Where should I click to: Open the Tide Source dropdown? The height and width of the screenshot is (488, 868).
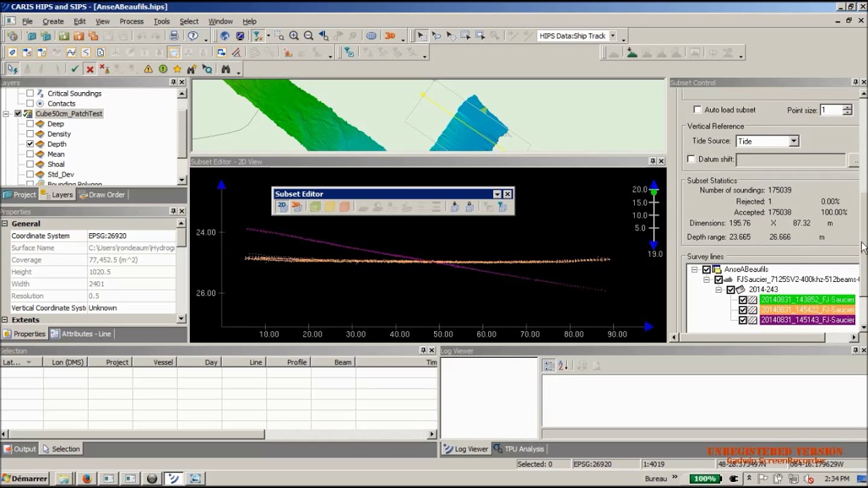(793, 141)
